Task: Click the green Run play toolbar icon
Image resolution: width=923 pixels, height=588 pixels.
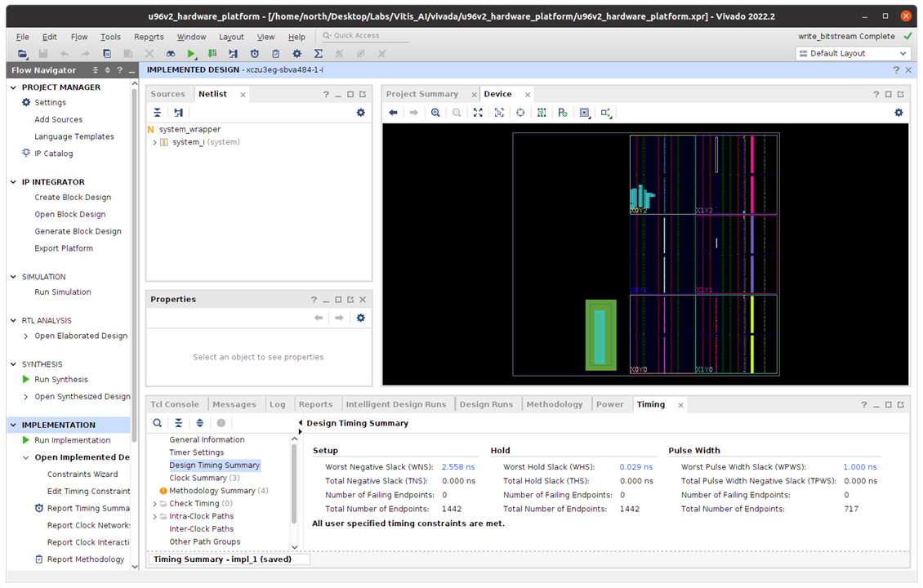Action: 190,54
